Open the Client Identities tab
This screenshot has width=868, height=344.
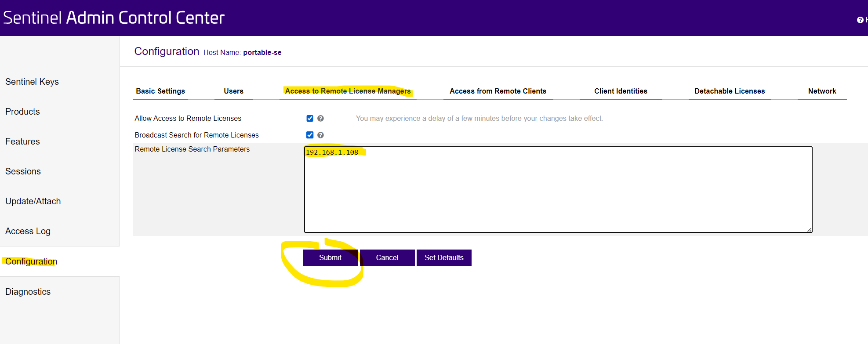(621, 91)
